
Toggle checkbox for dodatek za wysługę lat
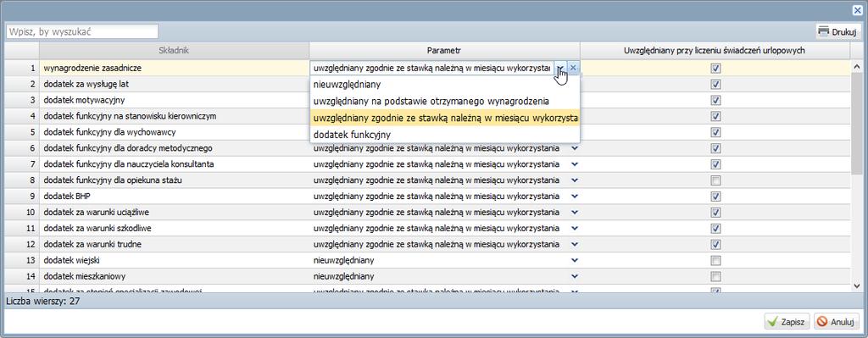[715, 84]
